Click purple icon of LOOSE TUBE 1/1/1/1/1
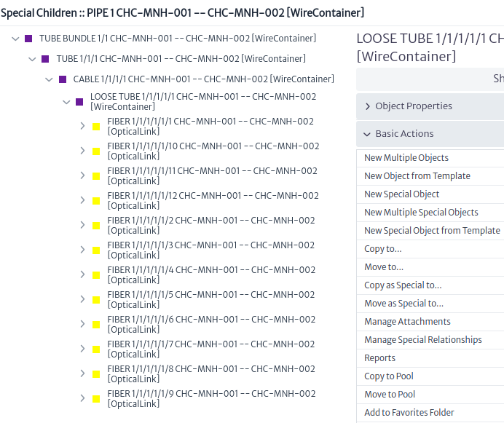This screenshot has width=504, height=423. tap(79, 102)
